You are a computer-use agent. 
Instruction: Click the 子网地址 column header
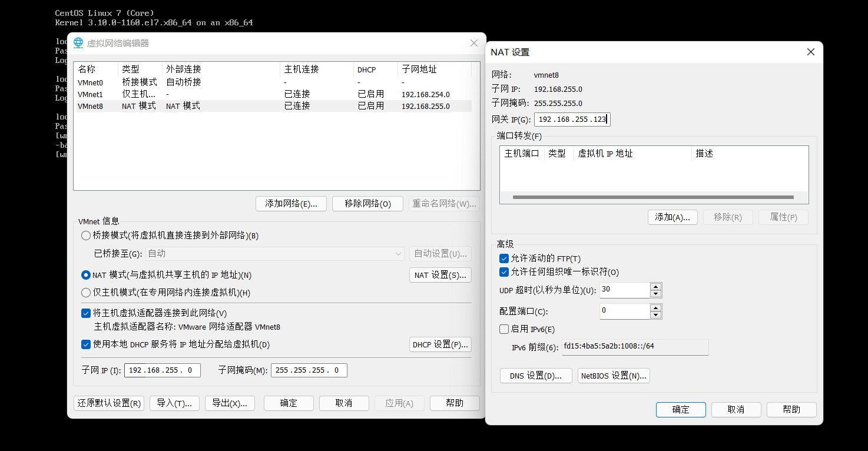pyautogui.click(x=435, y=69)
